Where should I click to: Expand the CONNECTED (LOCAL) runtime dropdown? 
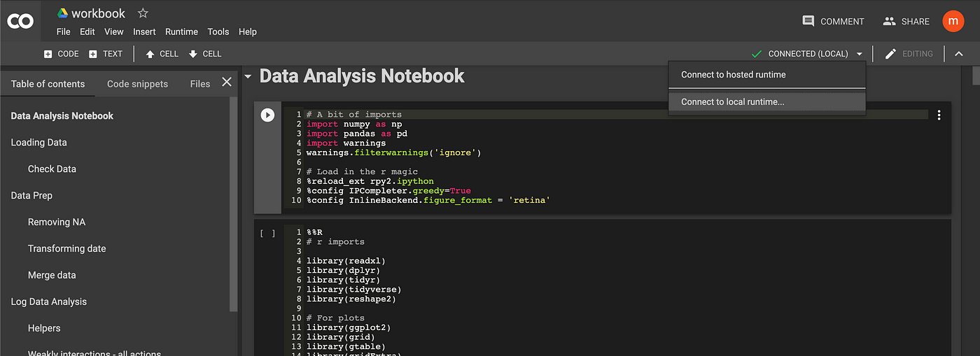(859, 54)
